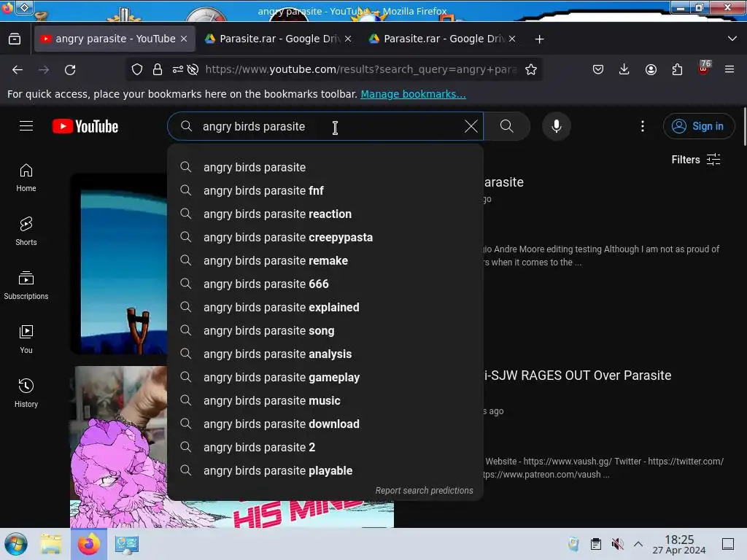Image resolution: width=747 pixels, height=560 pixels.
Task: Open the You section in sidebar
Action: 26,339
